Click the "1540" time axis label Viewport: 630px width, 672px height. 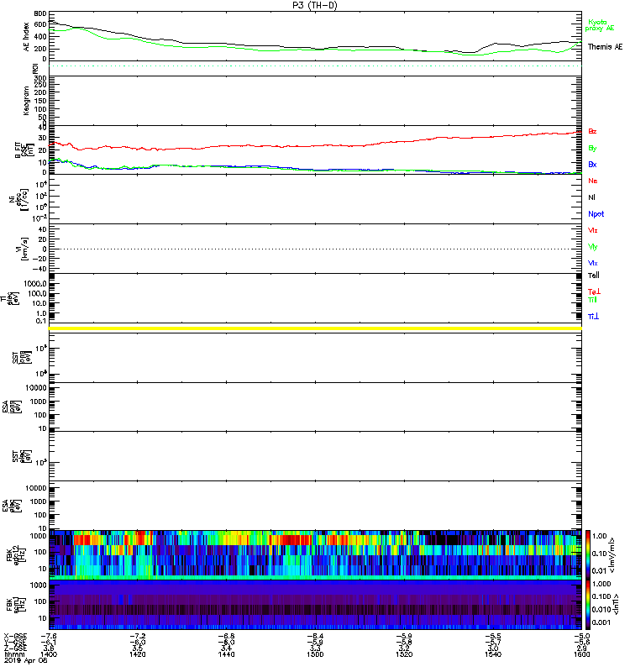pos(493,654)
